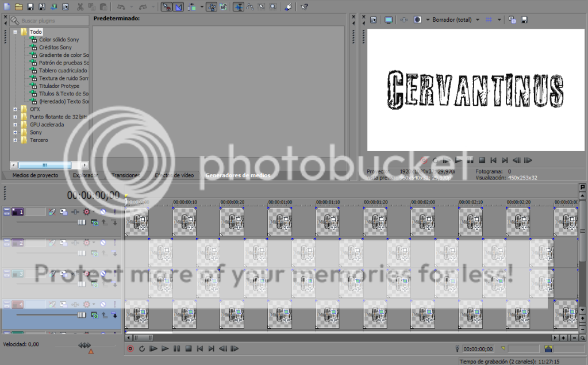This screenshot has height=365, width=588.
Task: Toggle ignore event grouping
Action: point(223,7)
